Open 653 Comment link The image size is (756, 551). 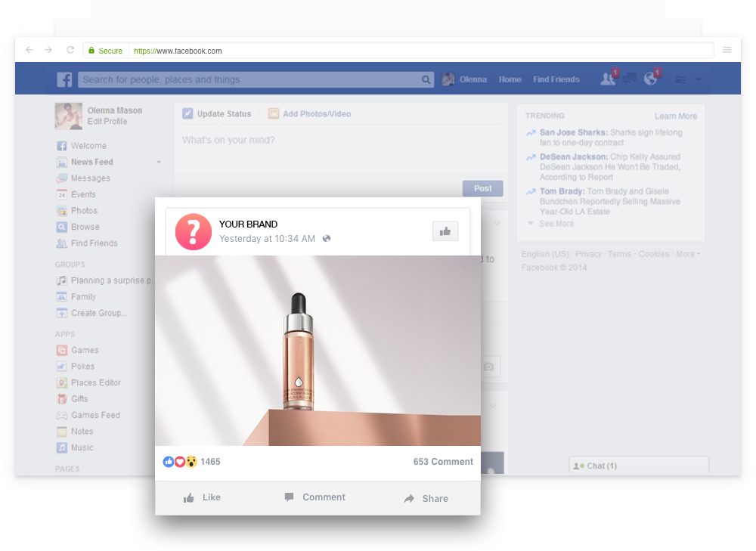[443, 462]
